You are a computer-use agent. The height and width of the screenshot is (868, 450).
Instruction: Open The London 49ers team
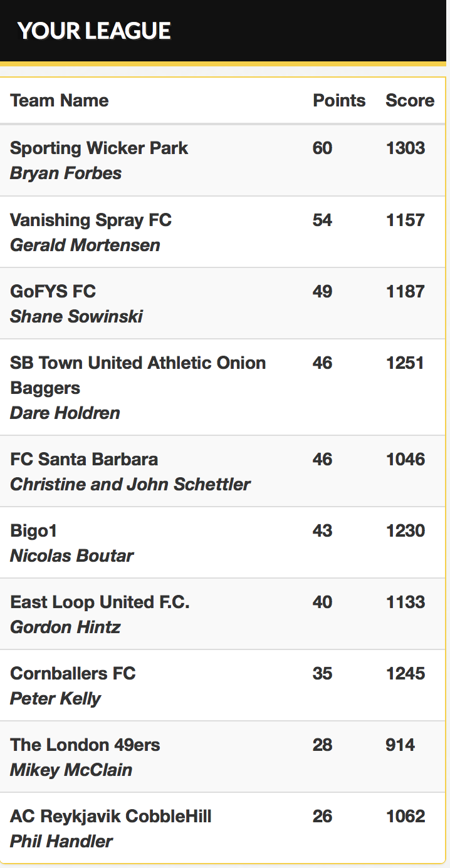pyautogui.click(x=85, y=745)
